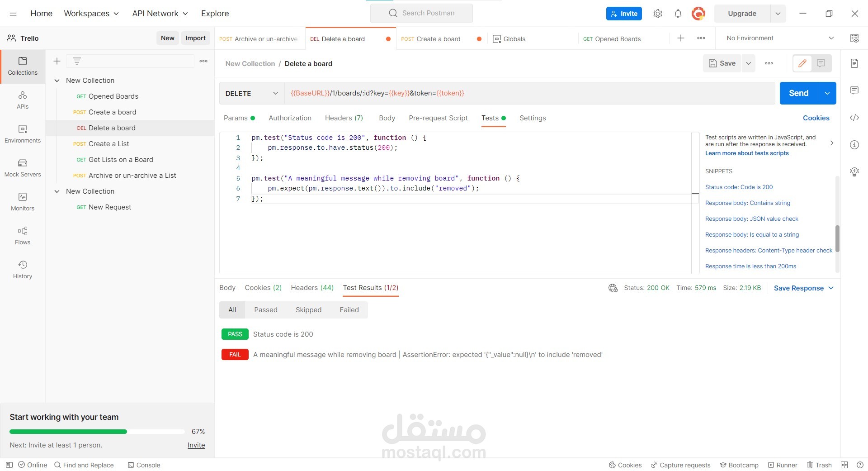This screenshot has width=868, height=471.
Task: Toggle the sidebar from status bar
Action: click(x=9, y=465)
